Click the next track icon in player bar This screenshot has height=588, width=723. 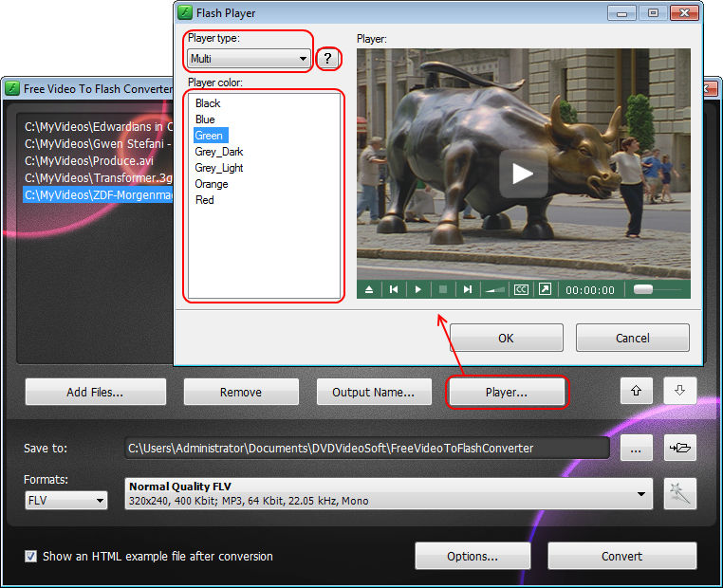click(x=468, y=290)
